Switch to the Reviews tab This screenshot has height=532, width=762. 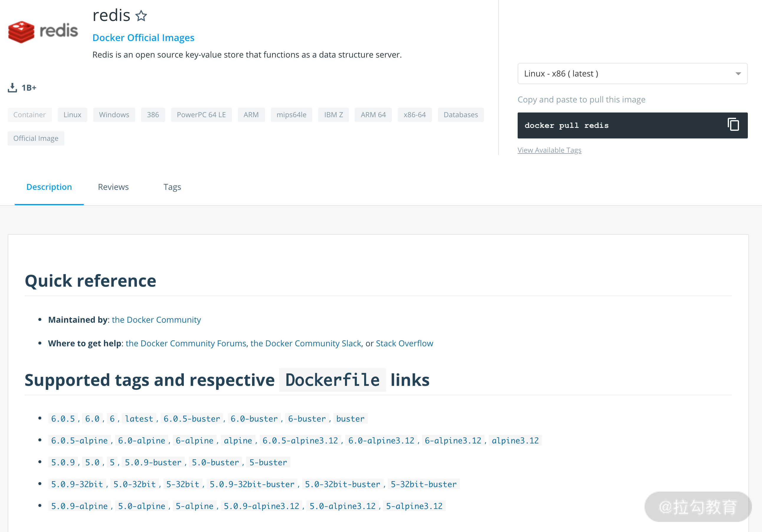113,187
